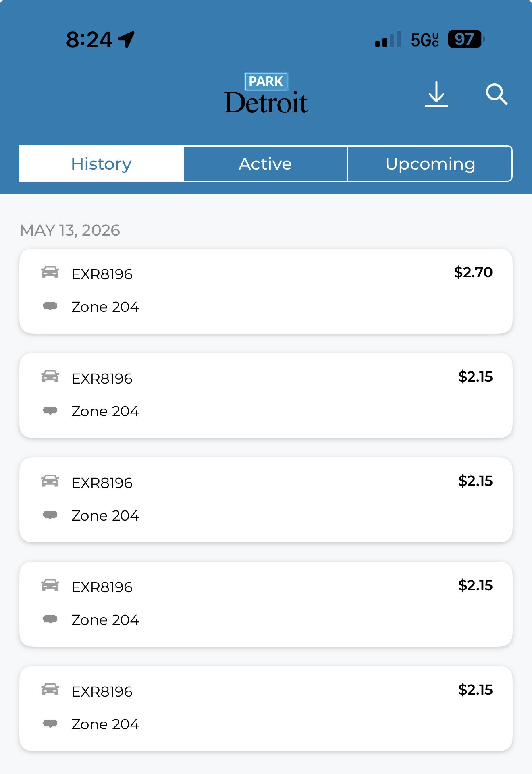Tap Zone 204 label in fourth card
Screen dimensions: 532x774
105,620
